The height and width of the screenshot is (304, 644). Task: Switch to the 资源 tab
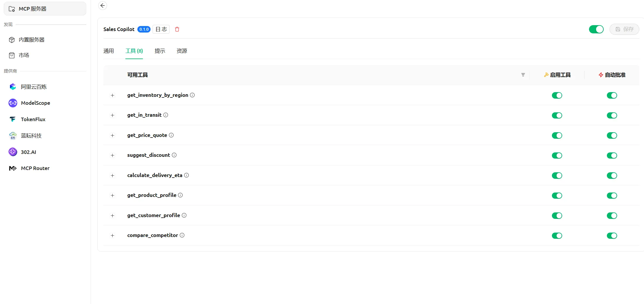[182, 51]
